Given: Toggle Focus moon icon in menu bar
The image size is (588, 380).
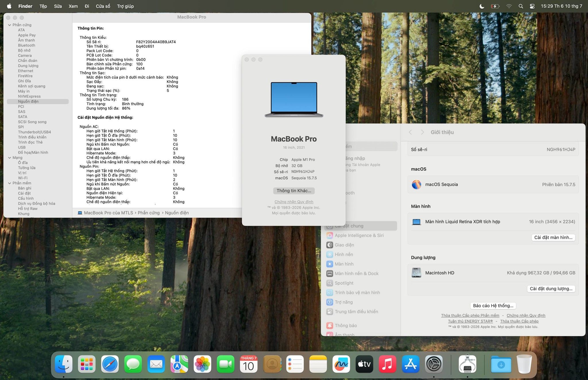Looking at the screenshot, I should (482, 6).
